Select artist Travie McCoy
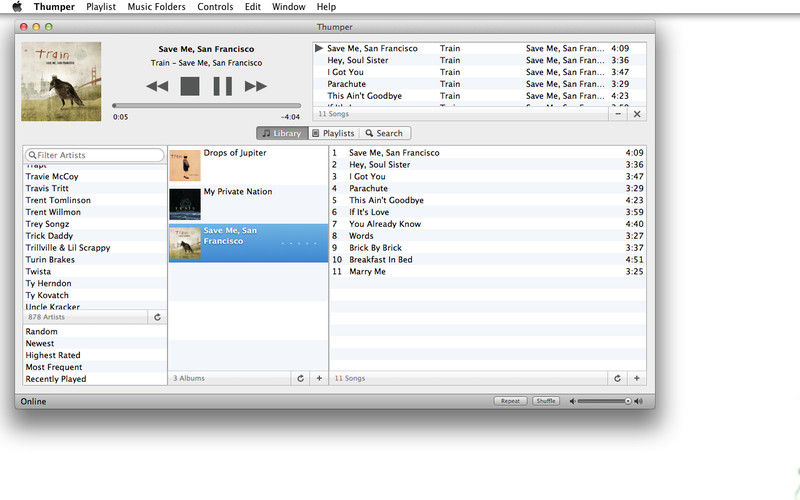Viewport: 800px width, 500px height. (95, 177)
